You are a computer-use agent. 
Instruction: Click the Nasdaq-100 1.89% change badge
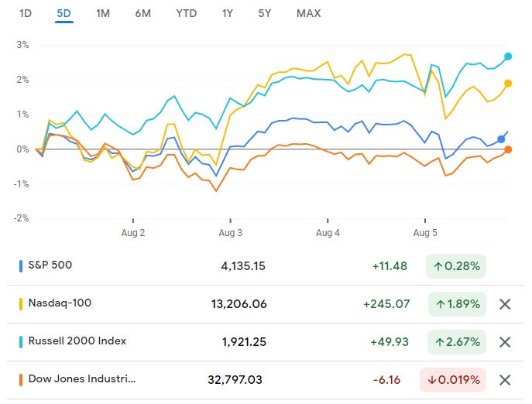pyautogui.click(x=457, y=304)
